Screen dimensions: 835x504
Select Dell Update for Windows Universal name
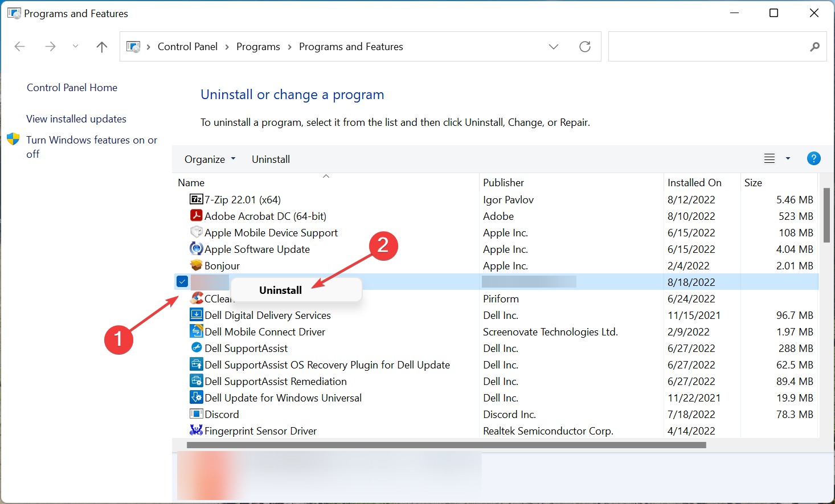283,398
